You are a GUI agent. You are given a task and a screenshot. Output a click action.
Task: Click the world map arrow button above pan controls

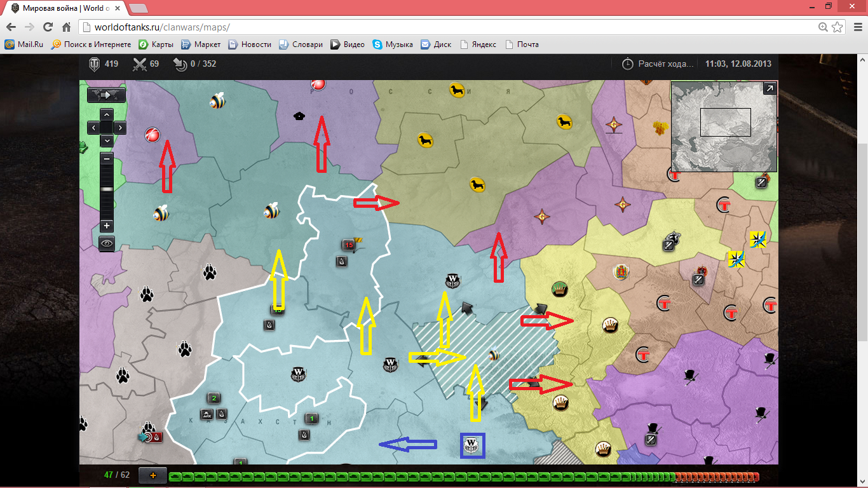(x=106, y=95)
